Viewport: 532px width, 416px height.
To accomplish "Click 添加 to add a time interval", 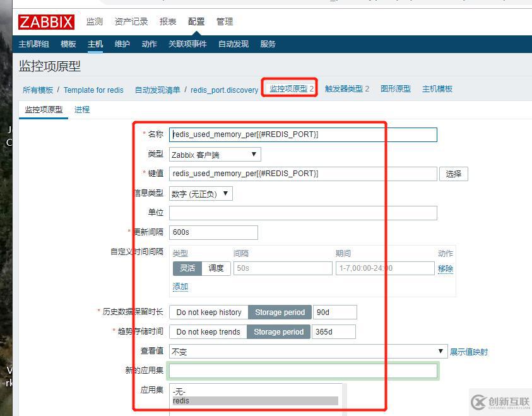I will [x=180, y=286].
